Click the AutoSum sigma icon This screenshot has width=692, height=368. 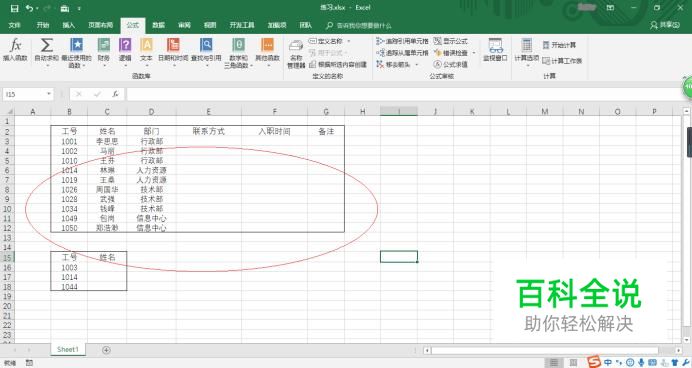(x=47, y=45)
